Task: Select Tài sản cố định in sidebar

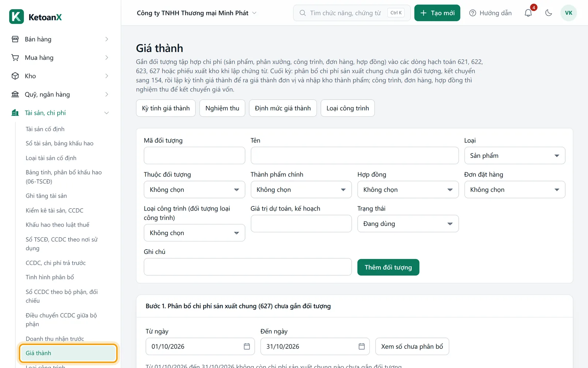Action: pyautogui.click(x=45, y=129)
